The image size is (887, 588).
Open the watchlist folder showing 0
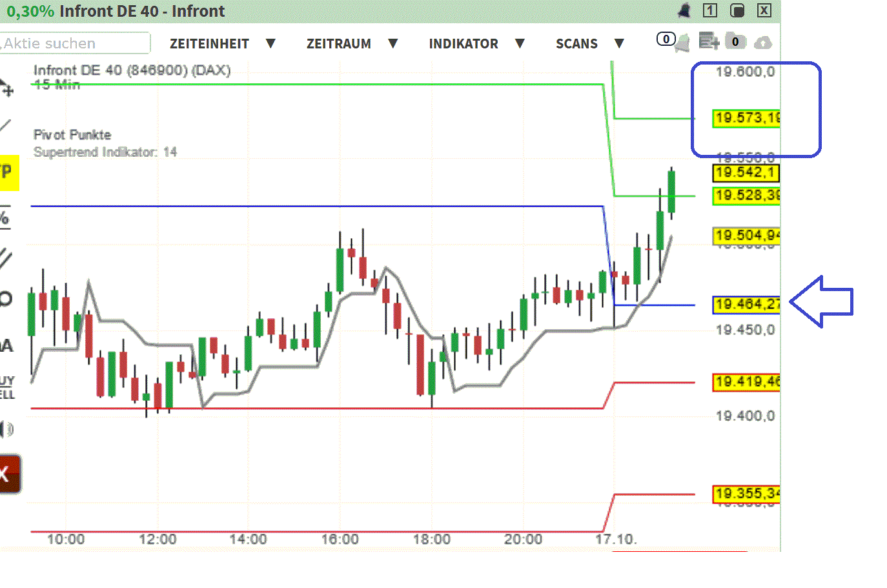point(735,40)
